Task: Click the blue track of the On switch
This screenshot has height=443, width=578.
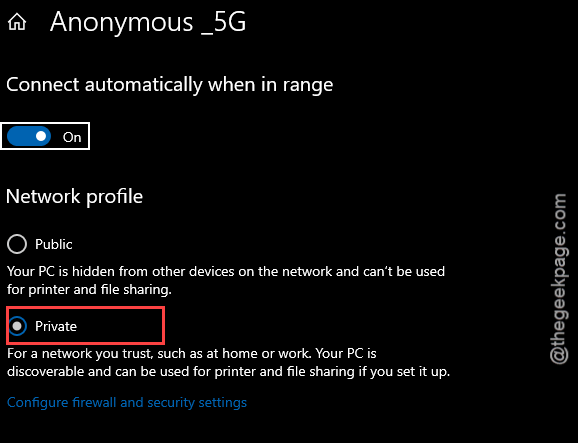Action: (x=21, y=136)
